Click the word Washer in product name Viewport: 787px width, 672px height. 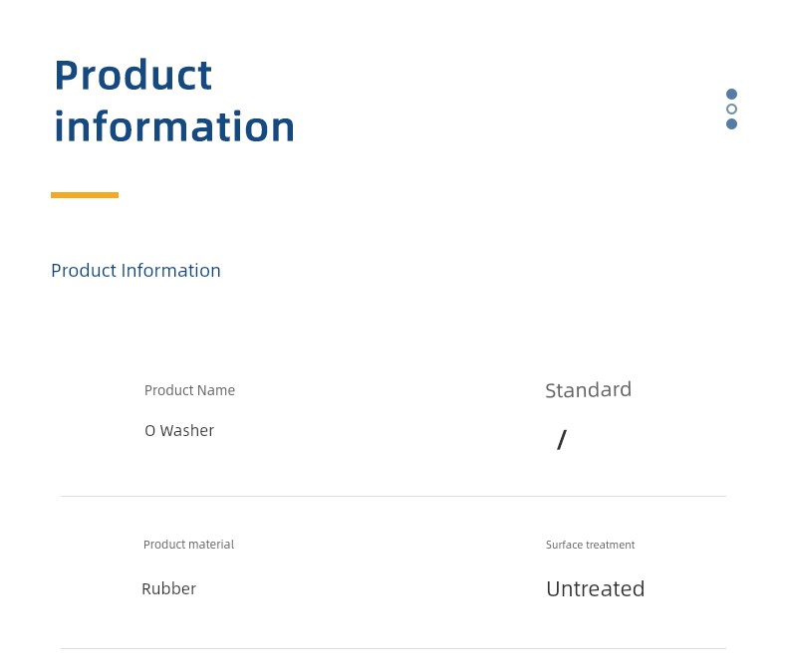coord(186,430)
